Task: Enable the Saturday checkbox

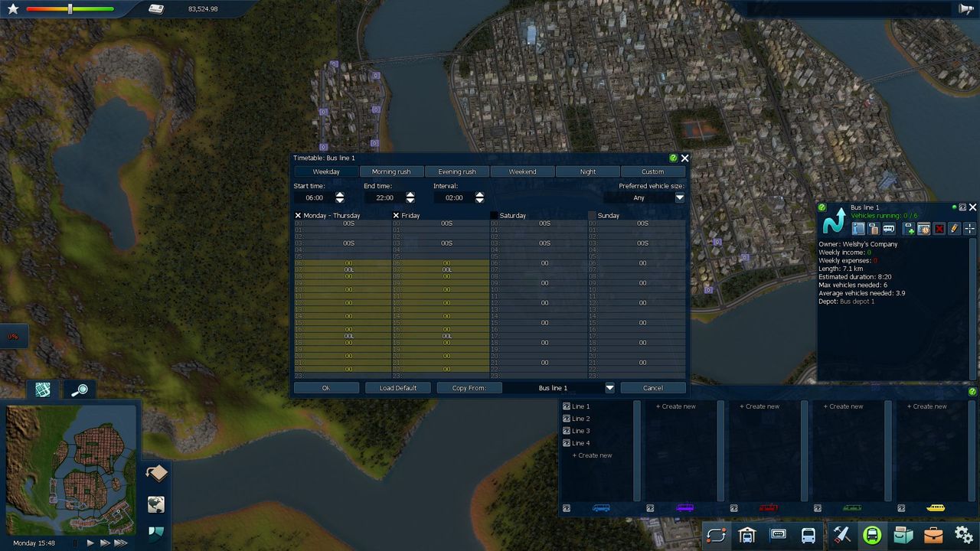Action: click(494, 216)
